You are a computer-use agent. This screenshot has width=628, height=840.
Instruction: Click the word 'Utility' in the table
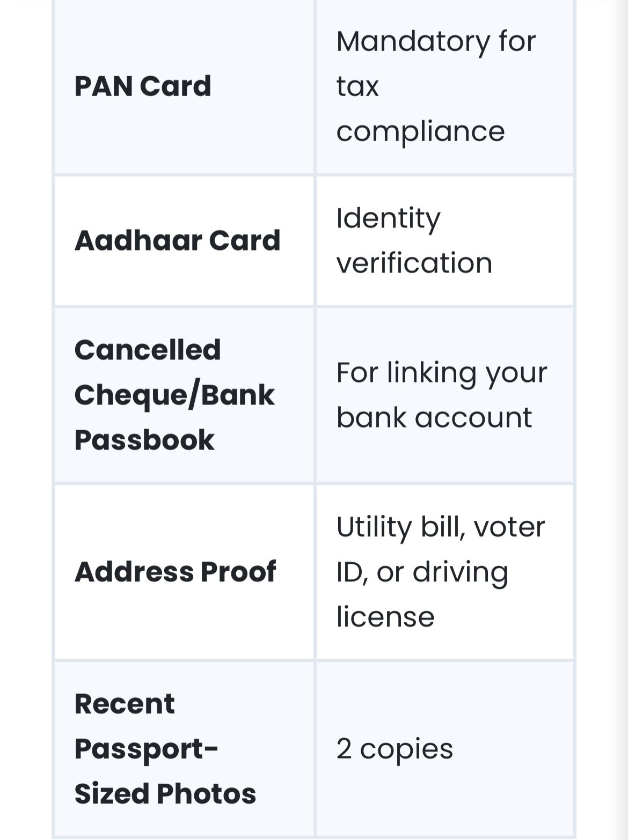point(373,527)
